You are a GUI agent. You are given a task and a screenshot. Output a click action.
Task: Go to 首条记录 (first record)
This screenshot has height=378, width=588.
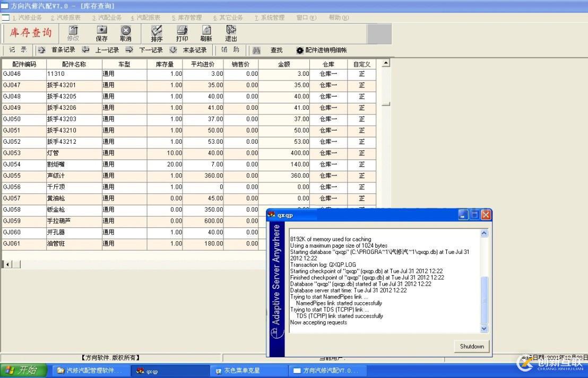(57, 50)
